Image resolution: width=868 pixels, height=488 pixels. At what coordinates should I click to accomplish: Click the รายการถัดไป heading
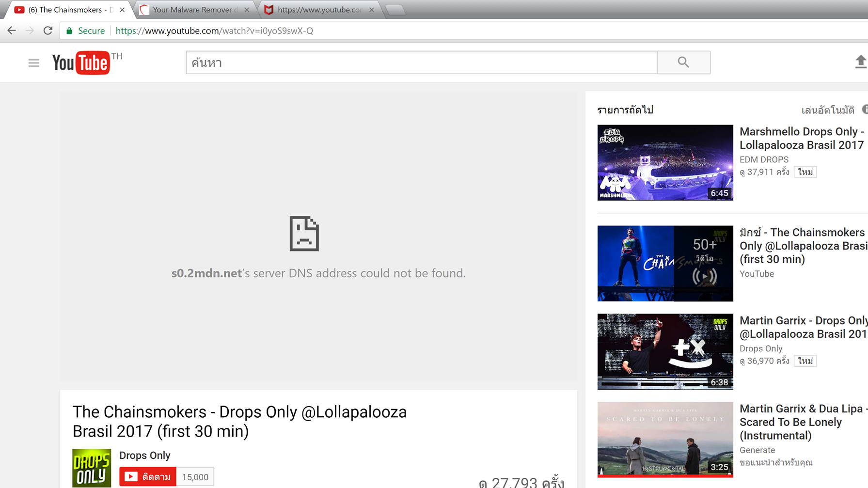(x=625, y=110)
